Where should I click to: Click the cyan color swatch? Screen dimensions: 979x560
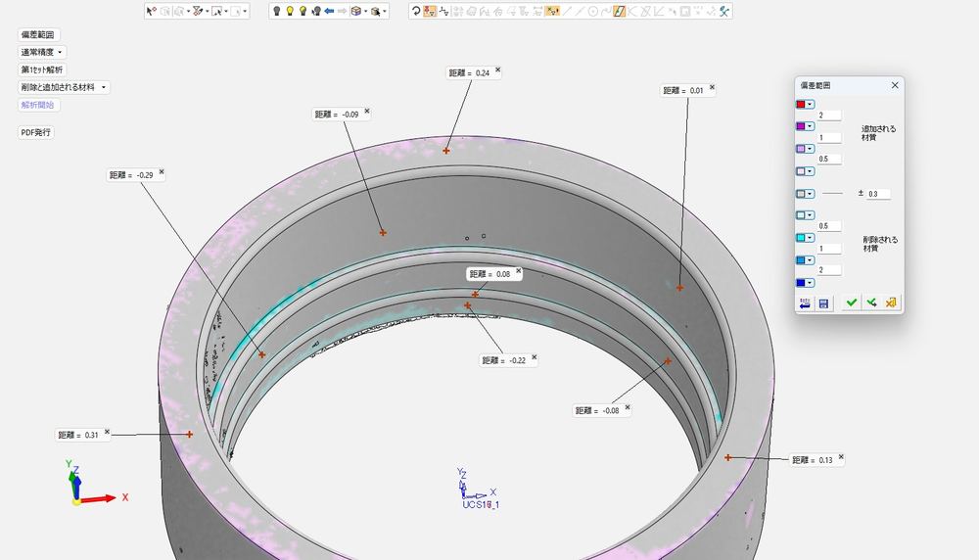coord(801,238)
